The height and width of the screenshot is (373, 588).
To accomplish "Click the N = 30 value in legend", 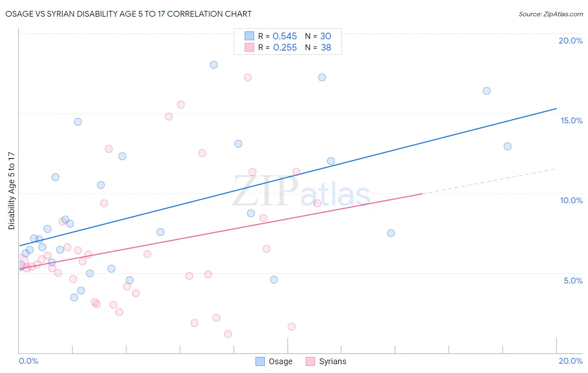I will click(318, 36).
